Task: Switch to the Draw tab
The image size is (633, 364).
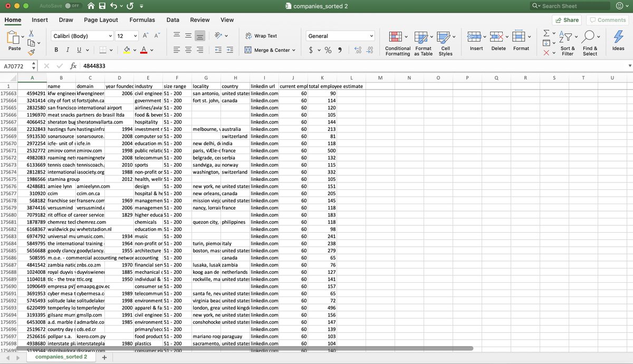Action: 66,20
